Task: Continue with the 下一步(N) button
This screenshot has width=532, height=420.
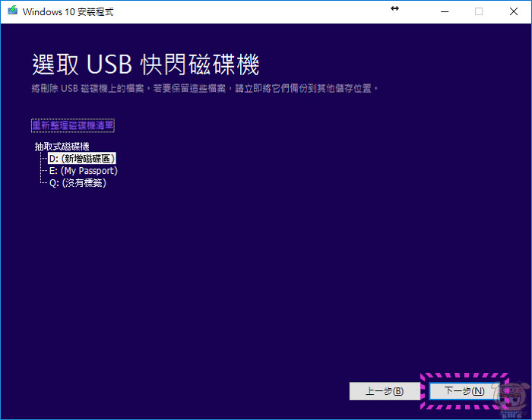Action: 464,391
